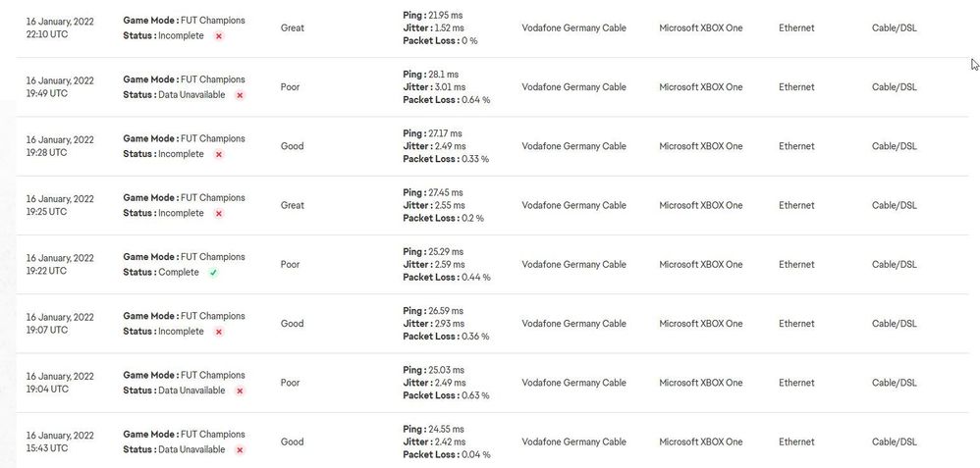
Task: Click Packet Loss 0.04 % value
Action: pyautogui.click(x=475, y=455)
